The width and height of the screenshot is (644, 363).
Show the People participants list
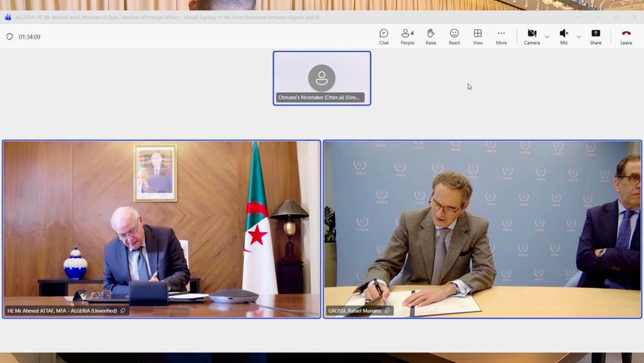[x=407, y=36]
